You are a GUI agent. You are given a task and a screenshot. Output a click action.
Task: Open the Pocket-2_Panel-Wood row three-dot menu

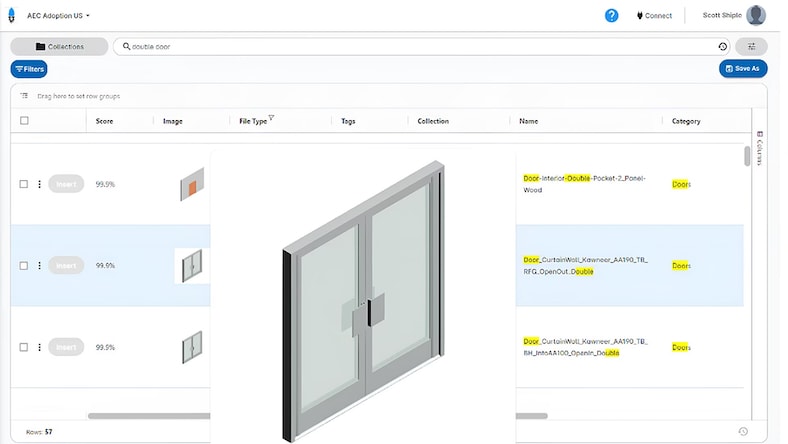tap(39, 184)
